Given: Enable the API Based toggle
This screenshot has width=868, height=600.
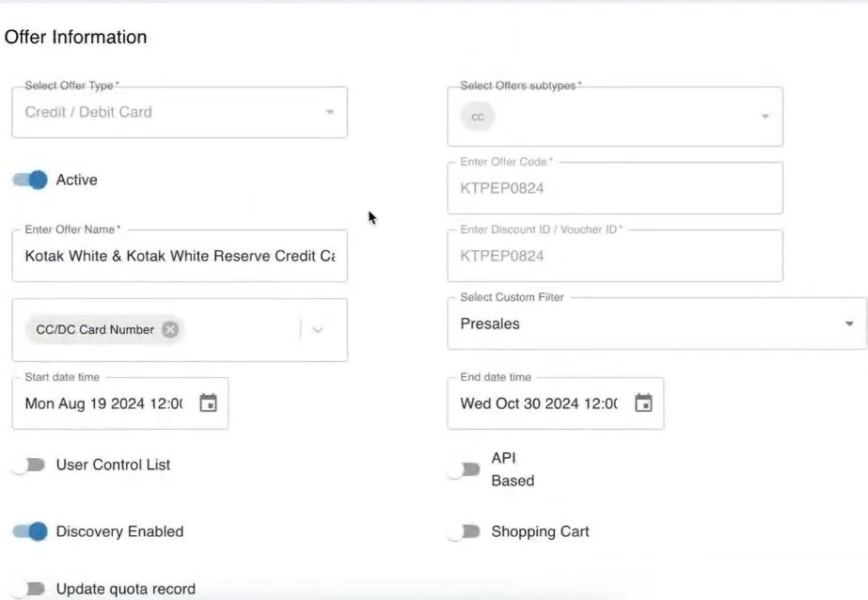Looking at the screenshot, I should (464, 469).
